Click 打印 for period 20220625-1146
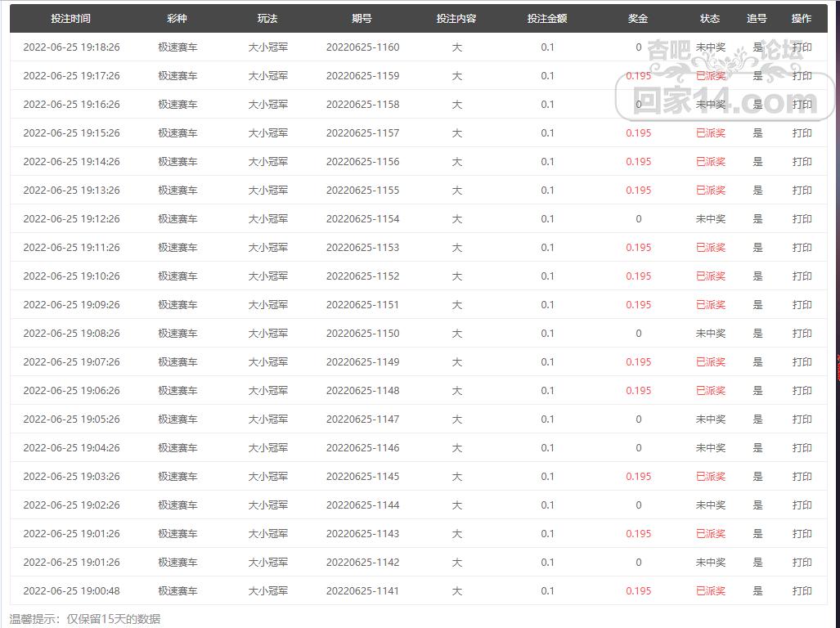The height and width of the screenshot is (628, 840). click(802, 448)
